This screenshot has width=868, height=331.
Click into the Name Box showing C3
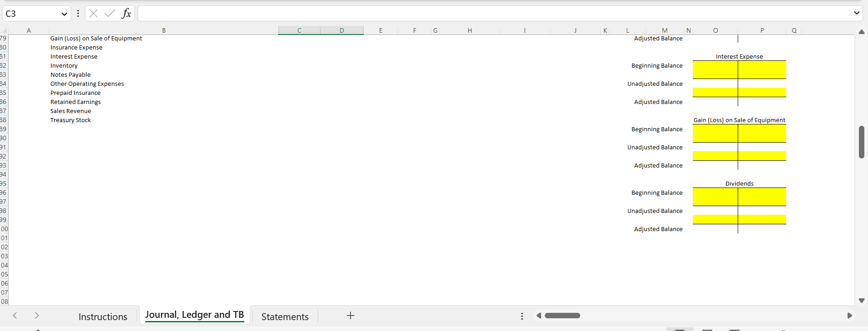[32, 14]
